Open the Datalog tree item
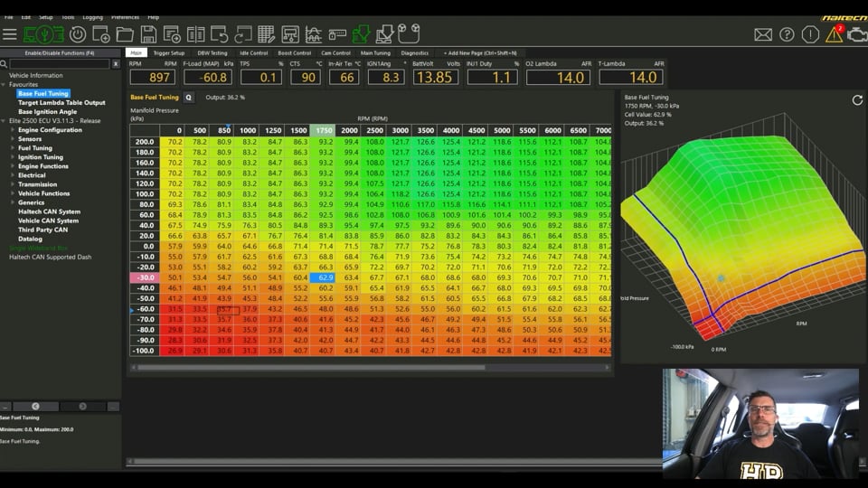The image size is (868, 488). point(30,239)
